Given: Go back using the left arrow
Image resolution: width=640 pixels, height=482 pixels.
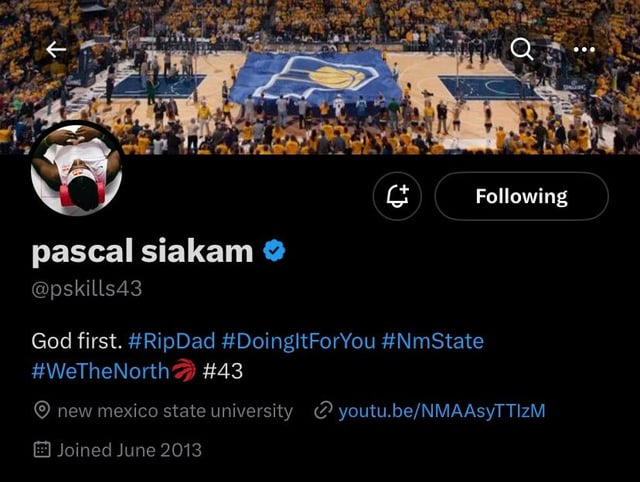Looking at the screenshot, I should coord(57,48).
